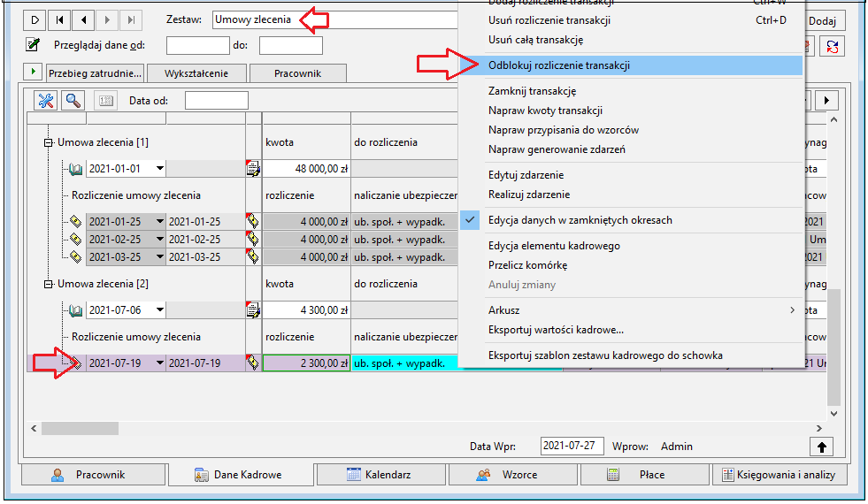Select Odblokuj rozliczenie transakcji
Viewport: 868px width, 504px height.
(x=631, y=65)
